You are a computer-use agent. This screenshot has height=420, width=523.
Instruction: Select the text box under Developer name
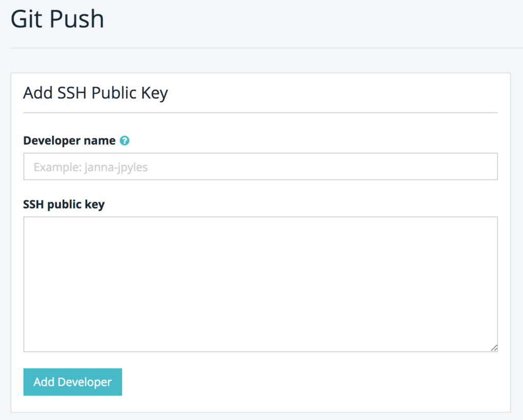[260, 166]
